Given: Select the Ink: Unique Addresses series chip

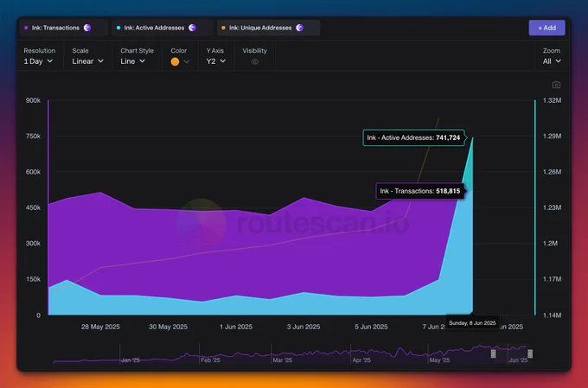Looking at the screenshot, I should 269,28.
